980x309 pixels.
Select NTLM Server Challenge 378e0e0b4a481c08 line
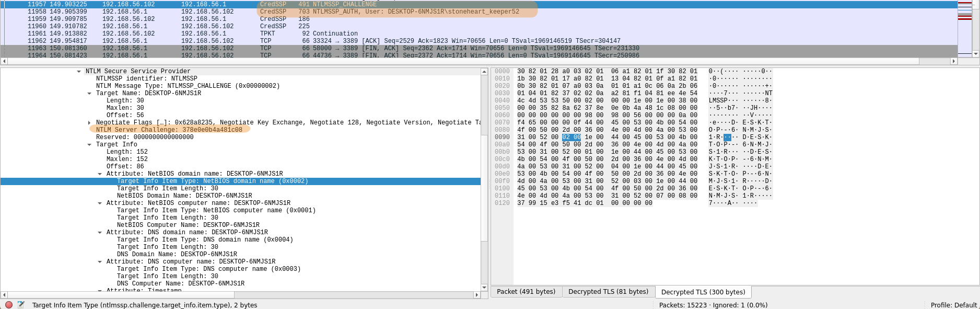click(169, 130)
